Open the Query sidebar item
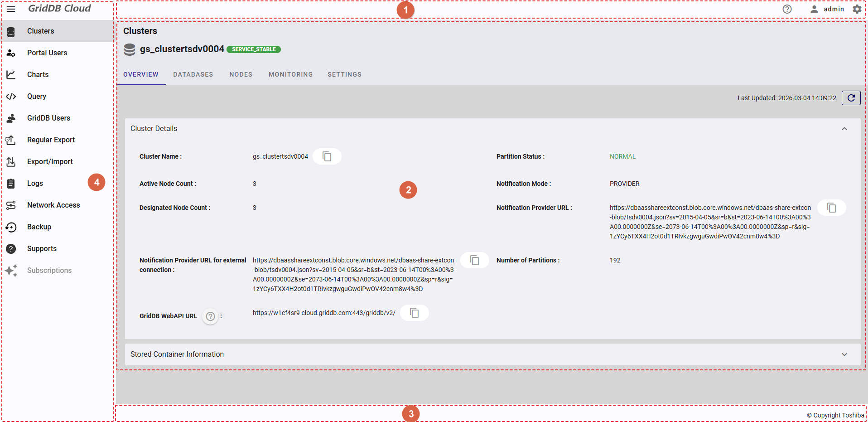Viewport: 868px width, 422px height. pos(37,97)
